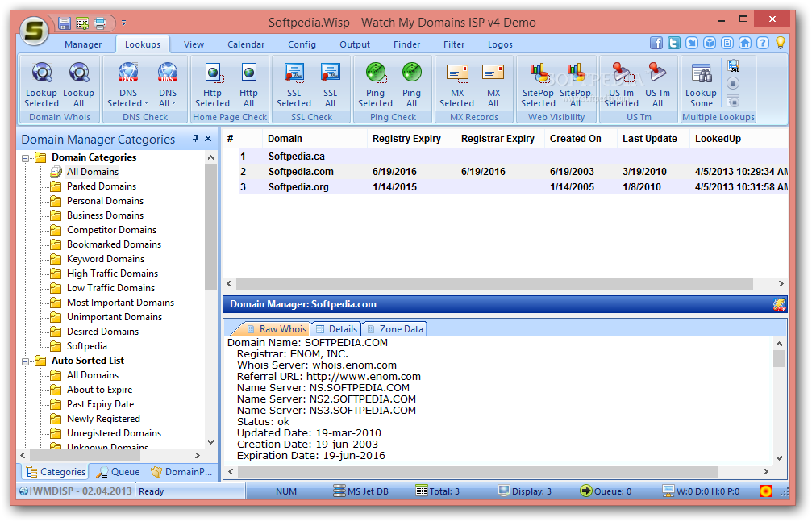Select the Softpedia.org row
Screen dimensions: 812x522
(513, 187)
